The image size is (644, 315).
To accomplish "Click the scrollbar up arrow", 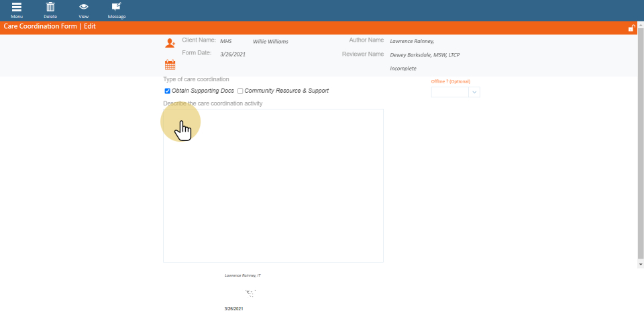I will 640,39.
